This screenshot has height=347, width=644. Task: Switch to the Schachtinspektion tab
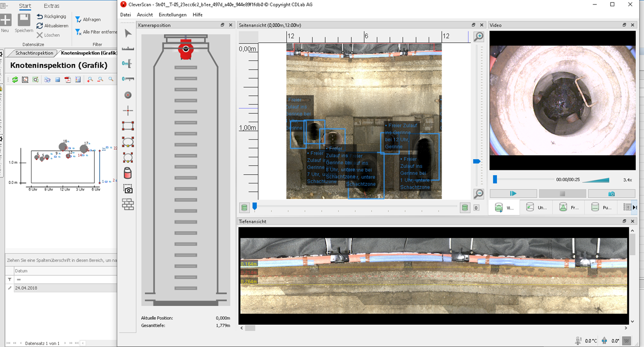point(34,53)
